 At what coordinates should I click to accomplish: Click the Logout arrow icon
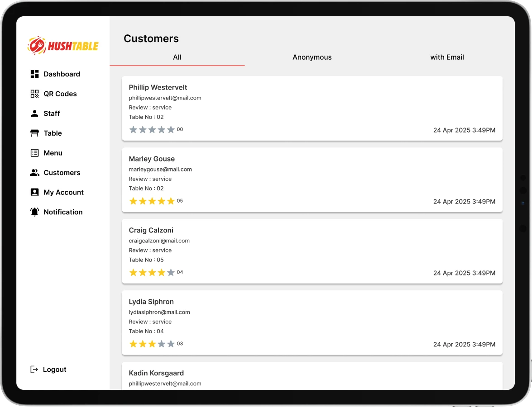34,369
